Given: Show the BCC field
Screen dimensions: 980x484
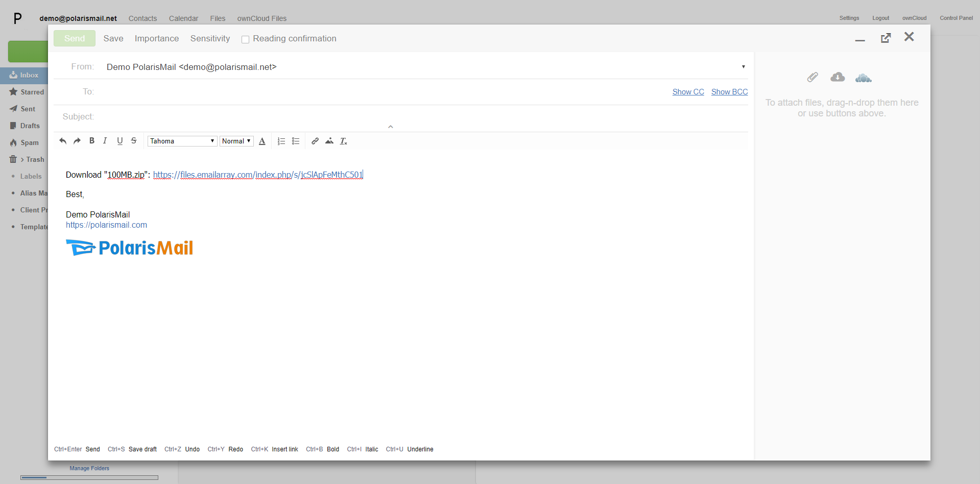Looking at the screenshot, I should (x=729, y=92).
